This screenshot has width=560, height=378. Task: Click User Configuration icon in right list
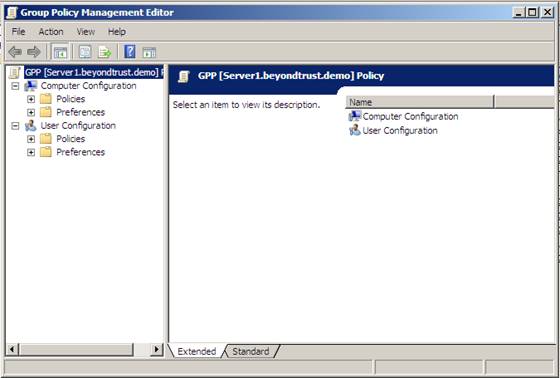click(355, 130)
